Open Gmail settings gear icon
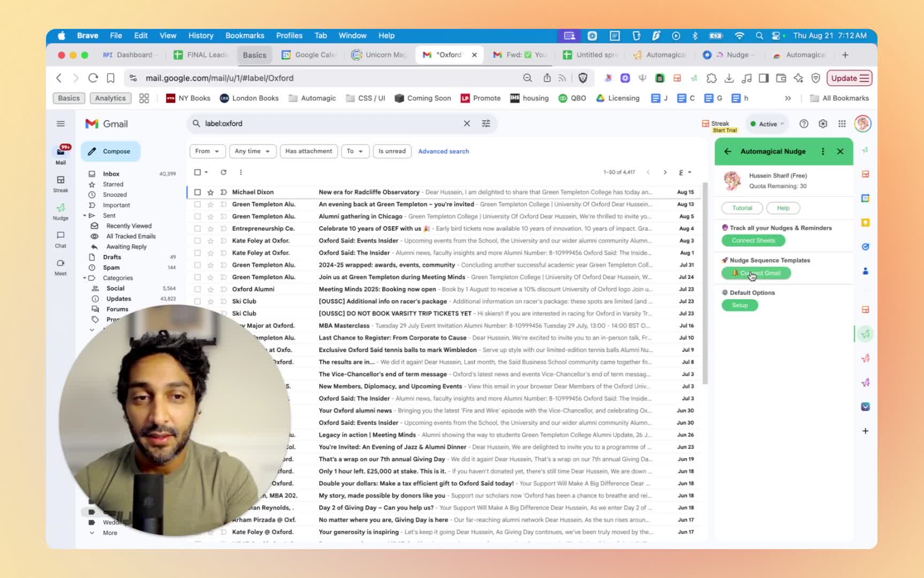Image resolution: width=924 pixels, height=578 pixels. (822, 124)
